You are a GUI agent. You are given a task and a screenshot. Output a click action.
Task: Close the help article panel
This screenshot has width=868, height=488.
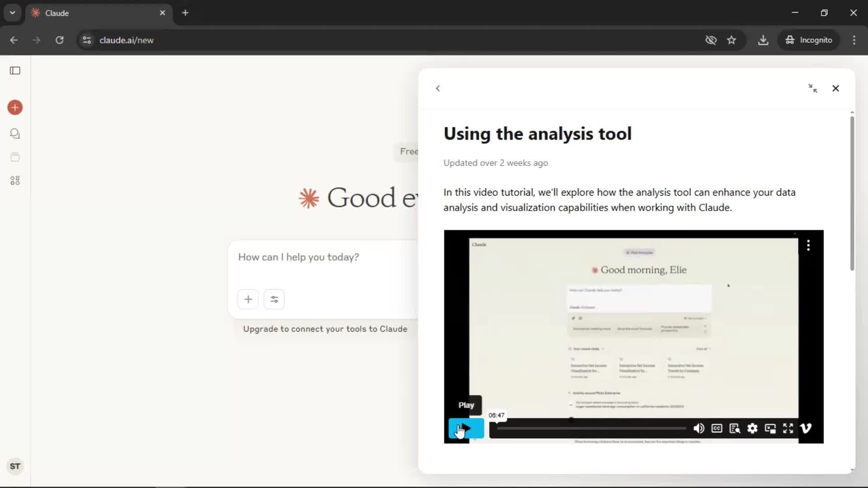point(835,88)
